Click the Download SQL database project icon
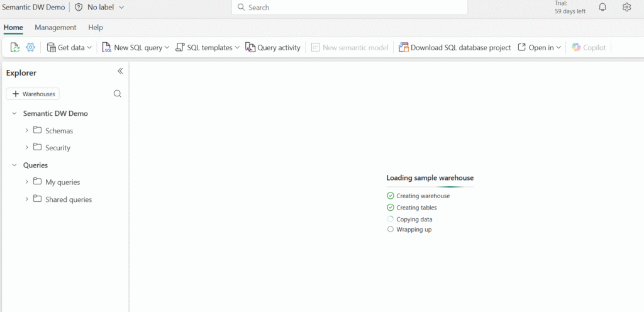Image resolution: width=644 pixels, height=312 pixels. [x=404, y=48]
